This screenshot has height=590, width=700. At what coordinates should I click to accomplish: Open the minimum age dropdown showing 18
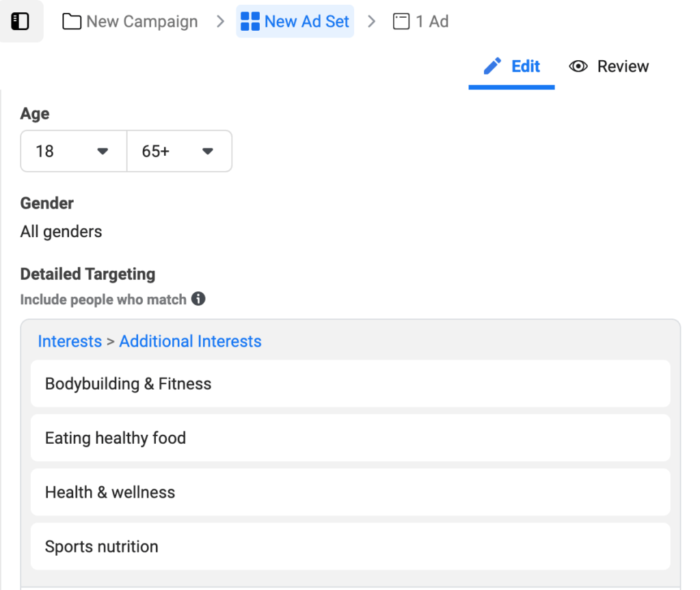73,151
